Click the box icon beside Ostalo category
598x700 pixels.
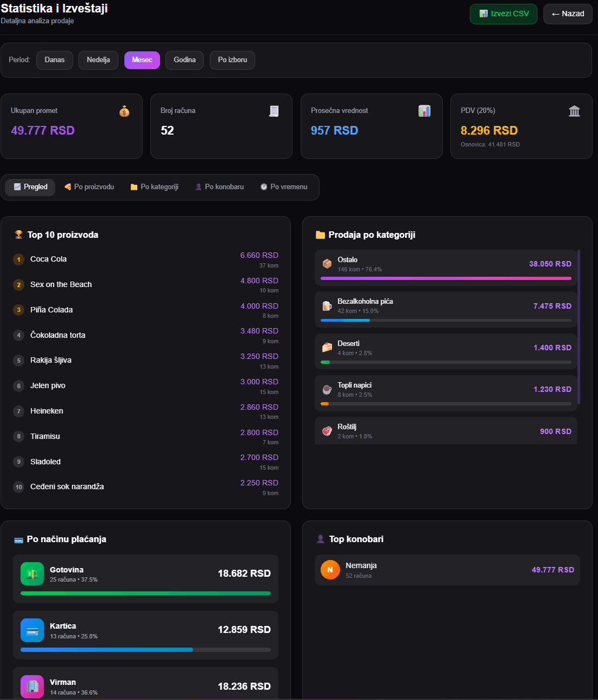(x=327, y=264)
